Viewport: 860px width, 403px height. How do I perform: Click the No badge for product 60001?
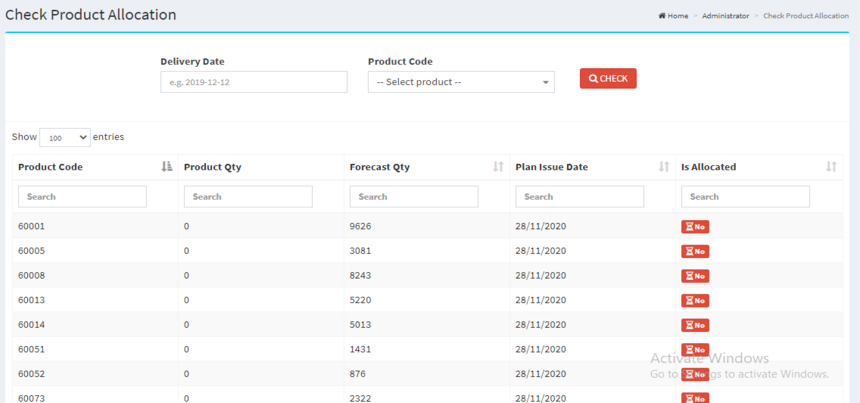pos(695,227)
